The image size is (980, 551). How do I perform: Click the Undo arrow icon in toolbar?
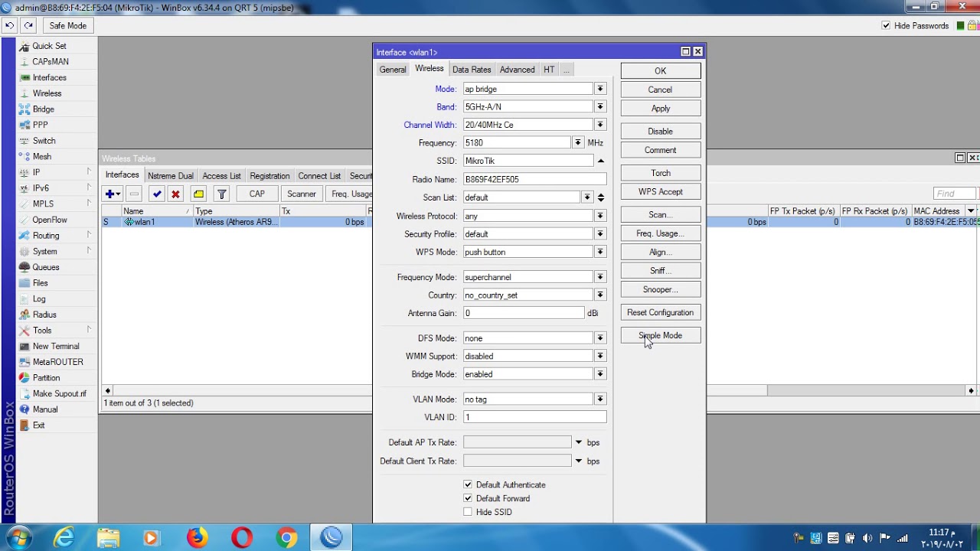coord(10,25)
